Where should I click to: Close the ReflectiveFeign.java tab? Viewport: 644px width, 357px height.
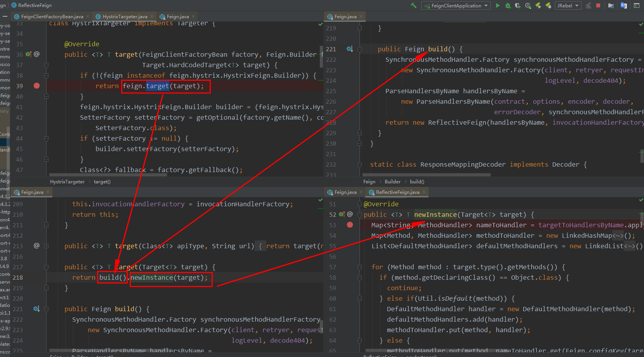click(424, 192)
